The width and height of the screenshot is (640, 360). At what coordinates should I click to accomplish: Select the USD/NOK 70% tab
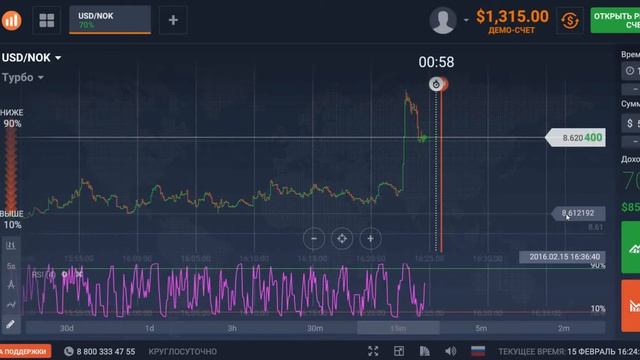(x=110, y=20)
